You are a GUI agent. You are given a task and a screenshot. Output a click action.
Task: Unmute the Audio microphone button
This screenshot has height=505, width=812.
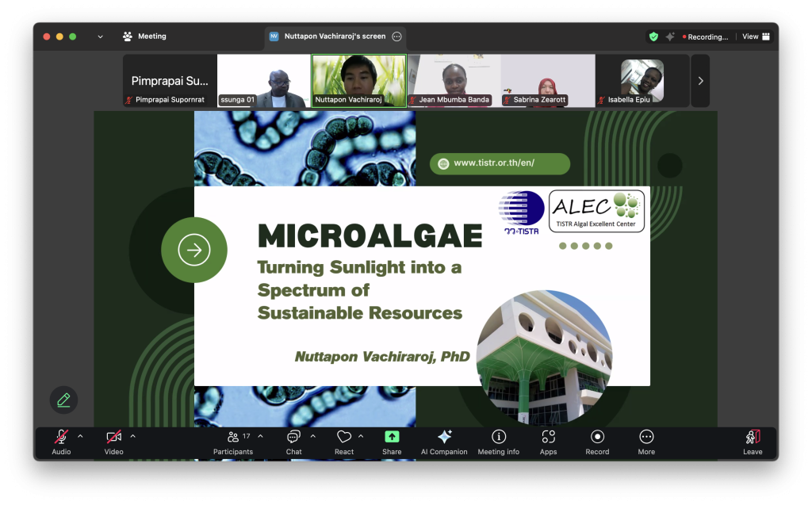[x=61, y=437]
